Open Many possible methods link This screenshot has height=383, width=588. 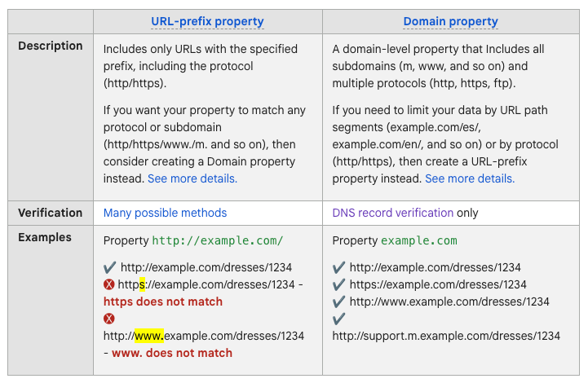click(165, 213)
